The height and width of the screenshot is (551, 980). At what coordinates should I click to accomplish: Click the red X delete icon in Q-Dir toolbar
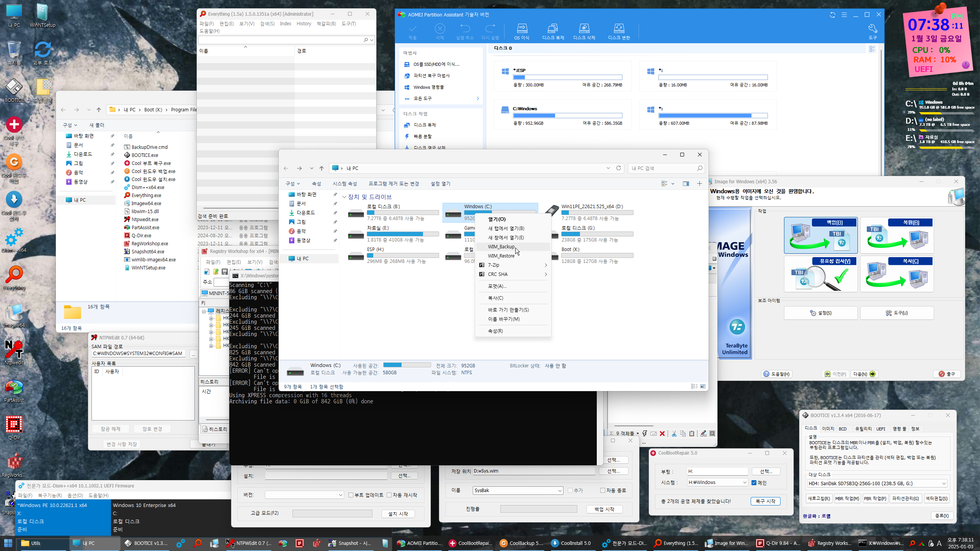click(x=662, y=434)
